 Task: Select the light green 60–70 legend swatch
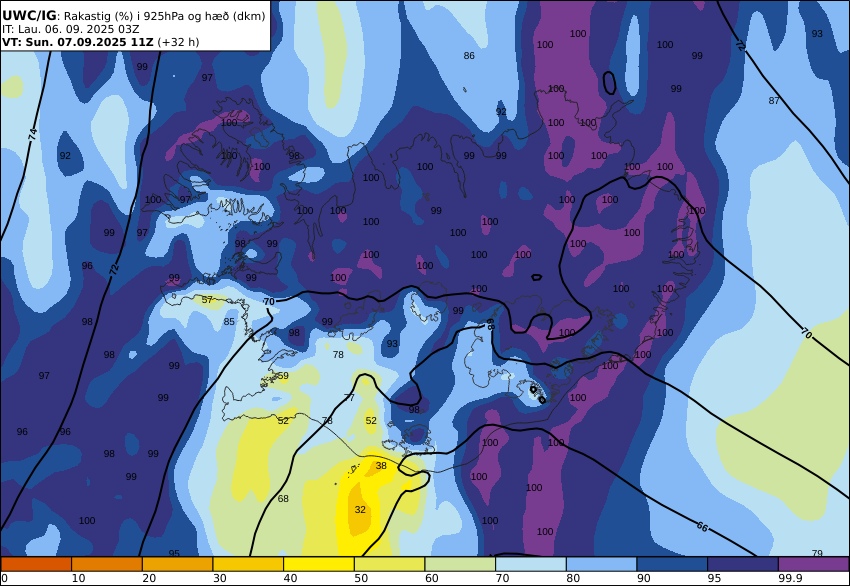(x=460, y=564)
